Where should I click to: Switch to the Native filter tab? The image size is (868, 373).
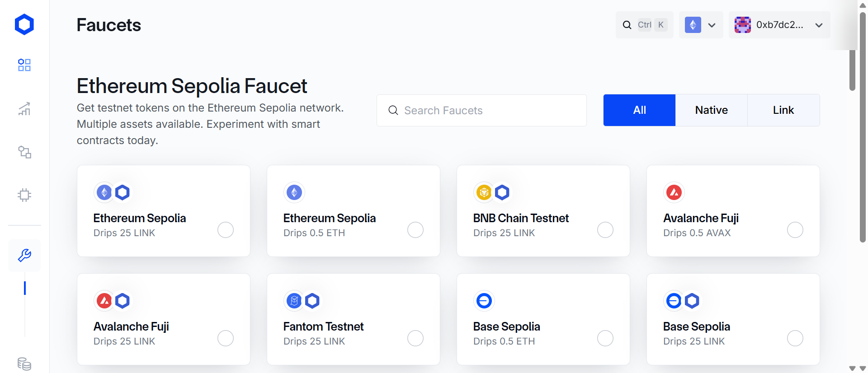click(712, 110)
